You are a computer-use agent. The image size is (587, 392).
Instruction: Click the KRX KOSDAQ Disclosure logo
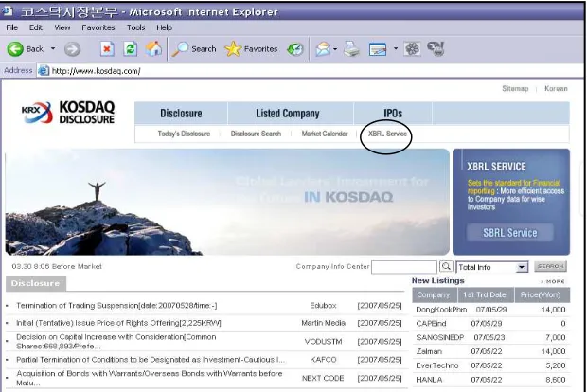pyautogui.click(x=68, y=113)
